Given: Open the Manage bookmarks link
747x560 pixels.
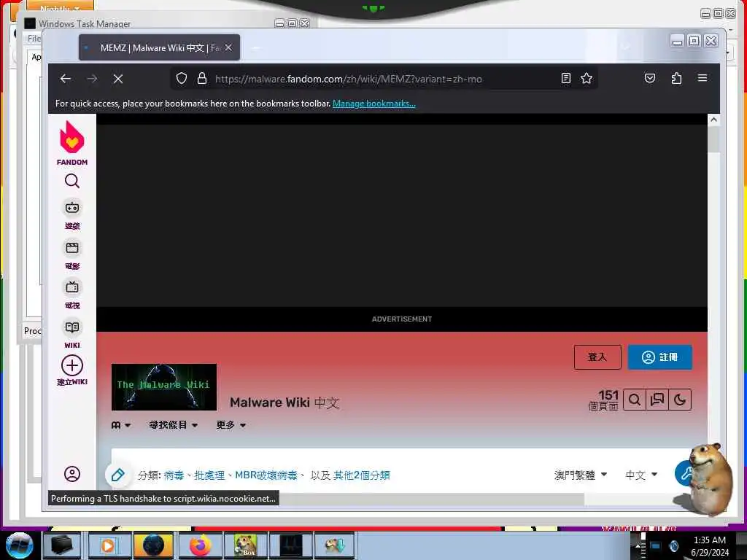Looking at the screenshot, I should click(x=374, y=104).
